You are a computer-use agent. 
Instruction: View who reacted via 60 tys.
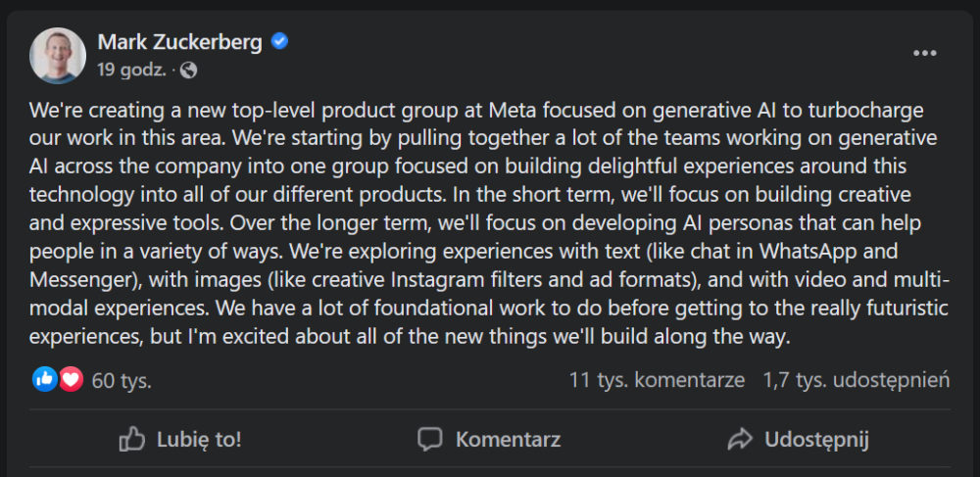[122, 380]
